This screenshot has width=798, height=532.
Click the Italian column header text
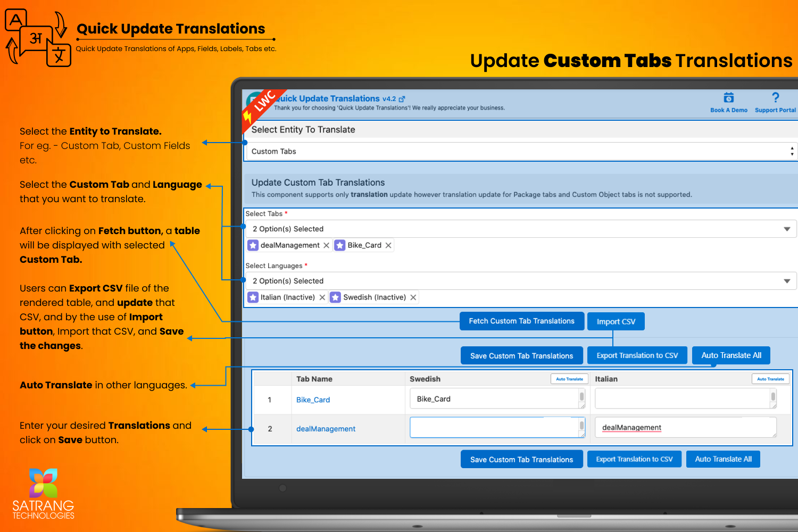coord(606,379)
